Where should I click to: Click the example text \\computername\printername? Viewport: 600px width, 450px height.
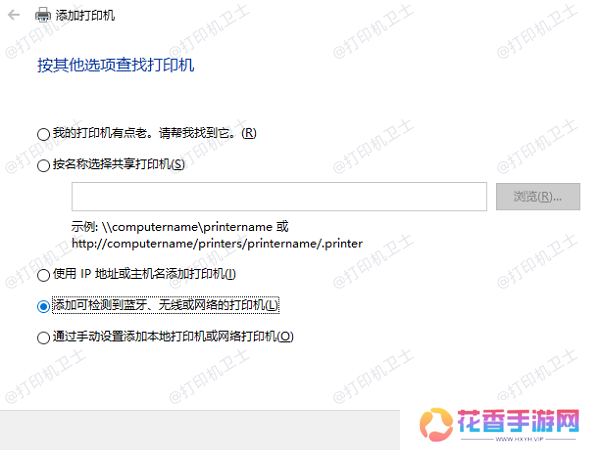point(187,227)
